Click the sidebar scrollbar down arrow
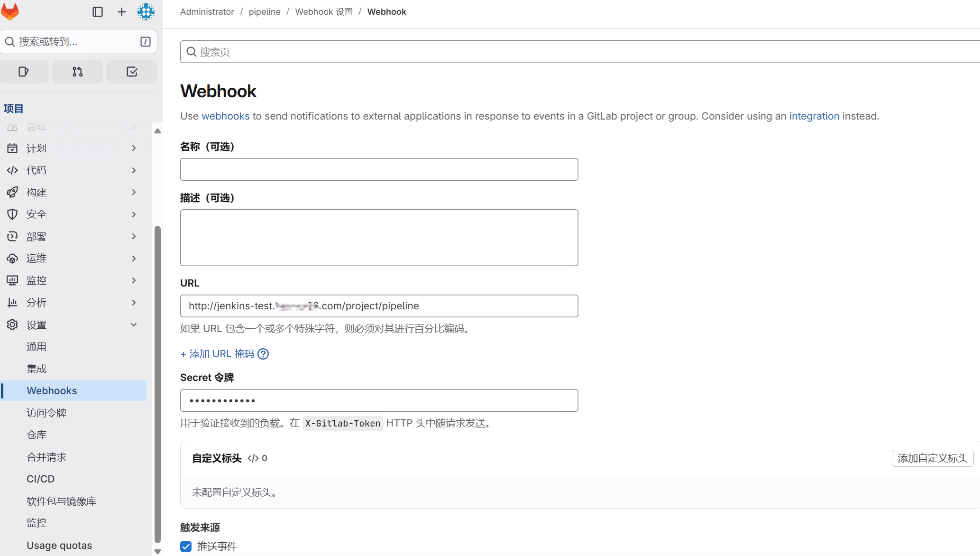Image resolution: width=980 pixels, height=556 pixels. [x=158, y=551]
